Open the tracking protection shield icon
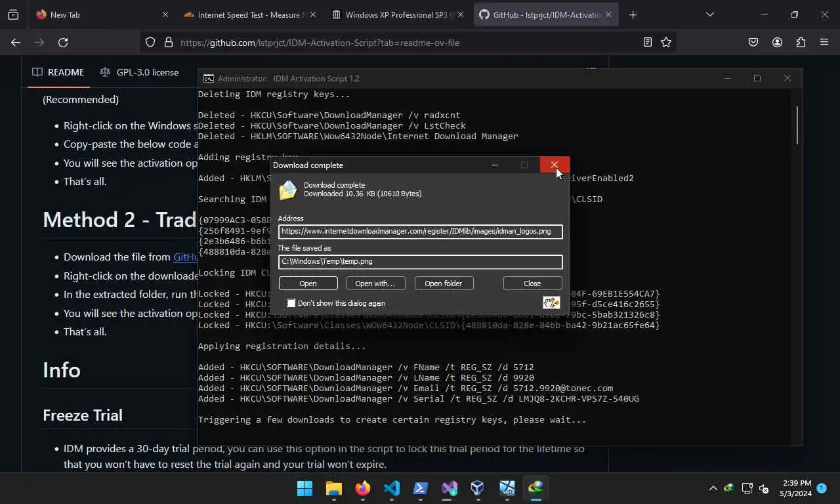The height and width of the screenshot is (504, 840). coord(150,42)
